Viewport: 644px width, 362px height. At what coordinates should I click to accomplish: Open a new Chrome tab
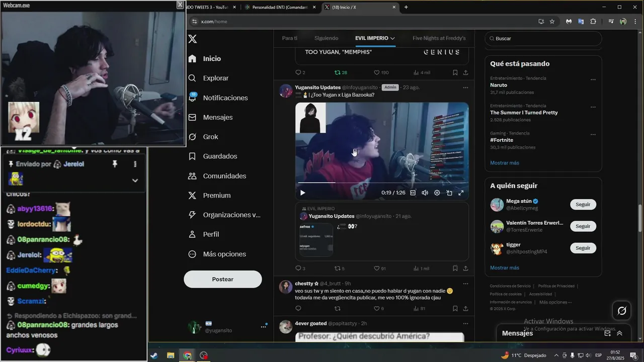coord(406,7)
